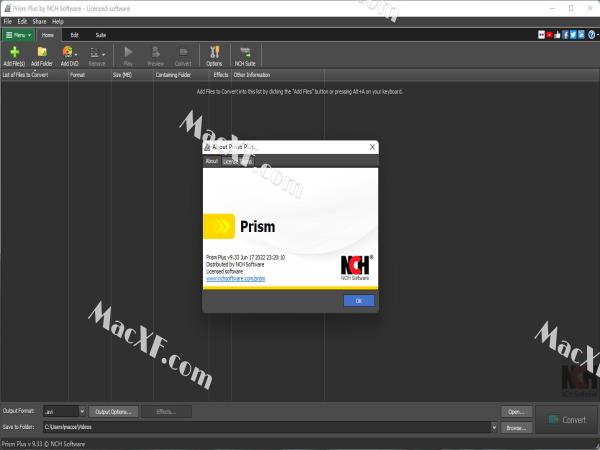Open the Share menu
The image size is (600, 450).
(x=39, y=21)
